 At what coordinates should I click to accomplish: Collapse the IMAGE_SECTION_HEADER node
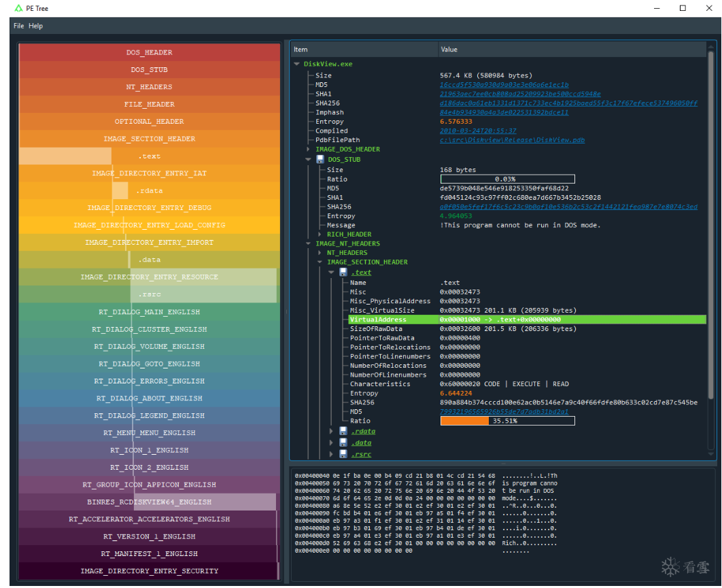click(x=320, y=262)
